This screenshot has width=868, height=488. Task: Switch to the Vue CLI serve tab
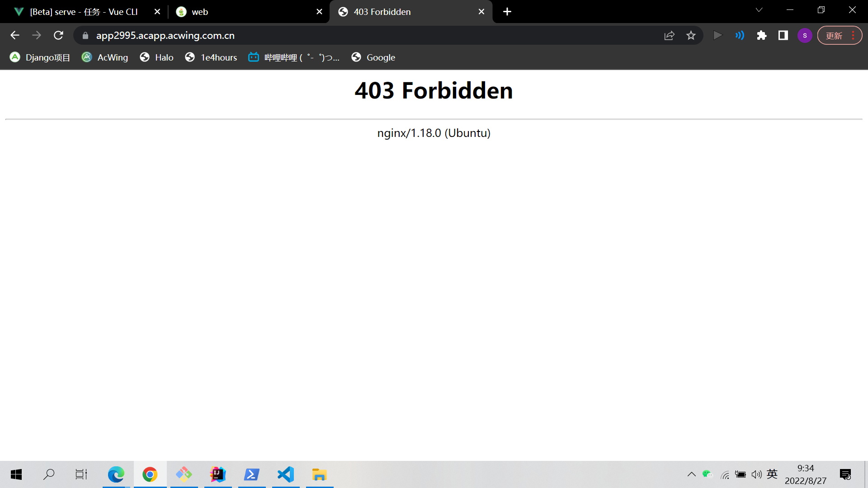pos(84,12)
